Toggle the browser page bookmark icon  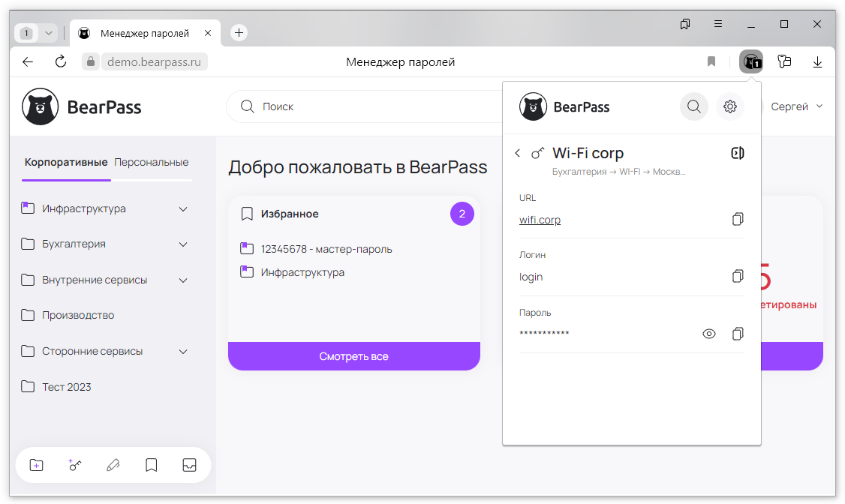pos(711,61)
